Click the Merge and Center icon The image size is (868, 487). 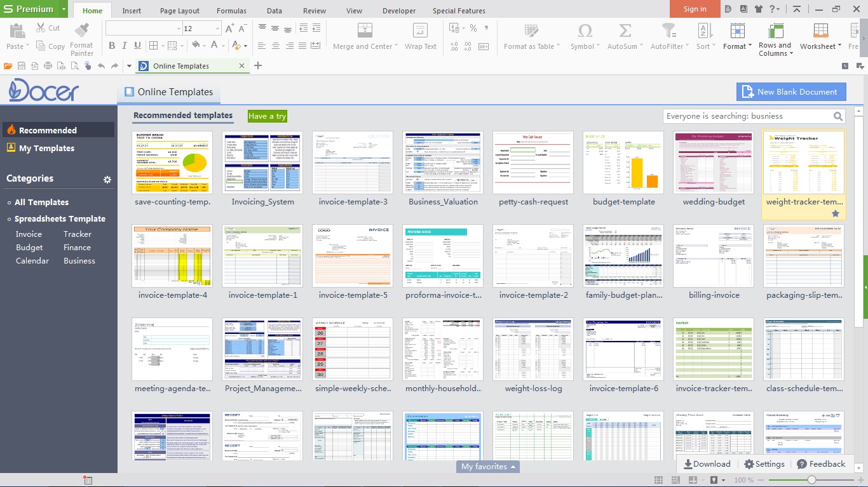click(365, 30)
